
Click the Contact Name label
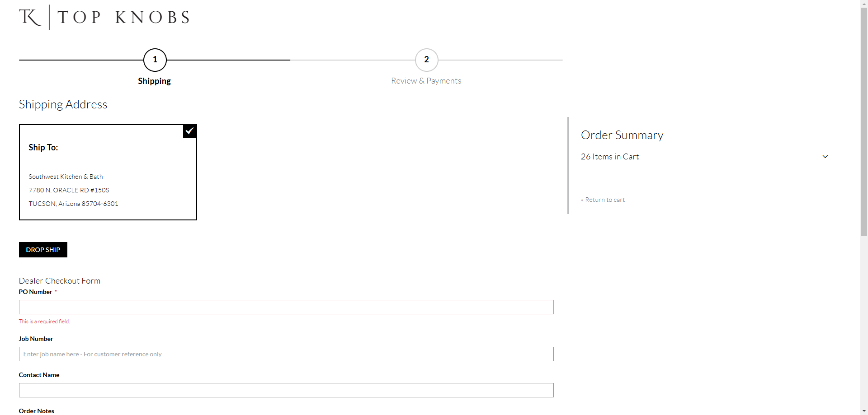tap(39, 375)
